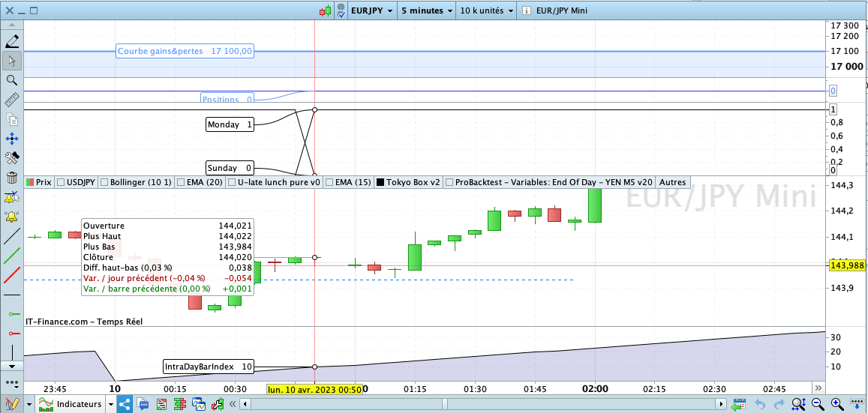Open the wrench and hammer settings tool
The width and height of the screenshot is (868, 413).
coord(11,158)
